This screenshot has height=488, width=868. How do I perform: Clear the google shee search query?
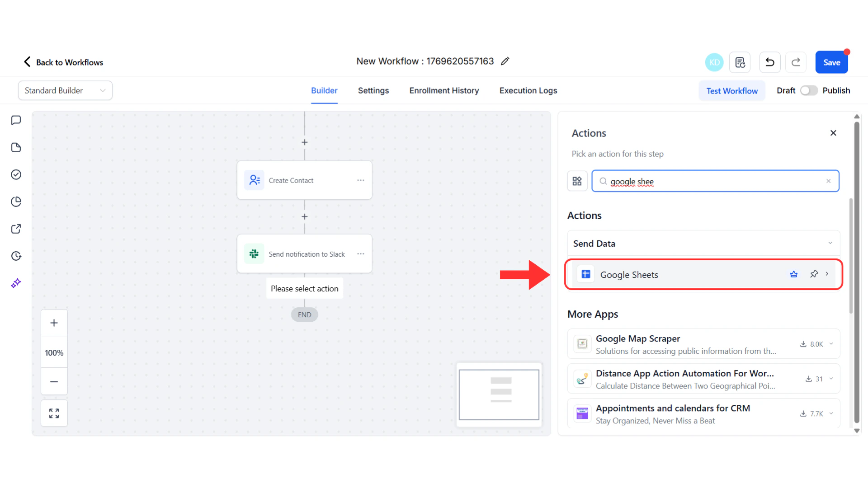click(829, 181)
